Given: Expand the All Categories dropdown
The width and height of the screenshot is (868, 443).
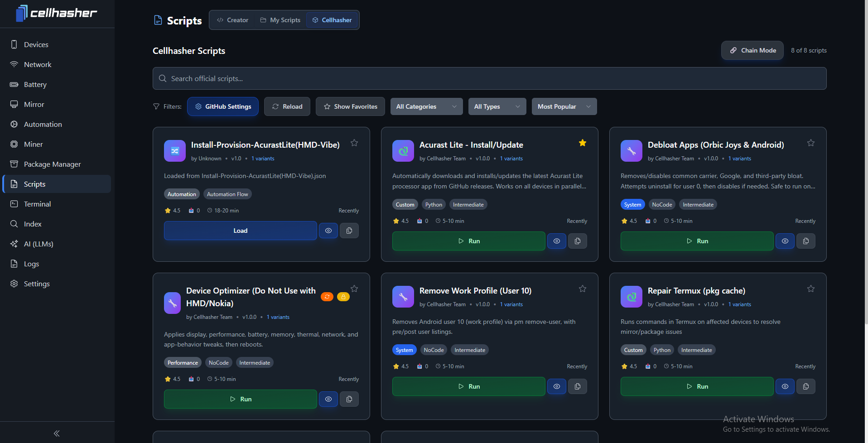Looking at the screenshot, I should [426, 106].
